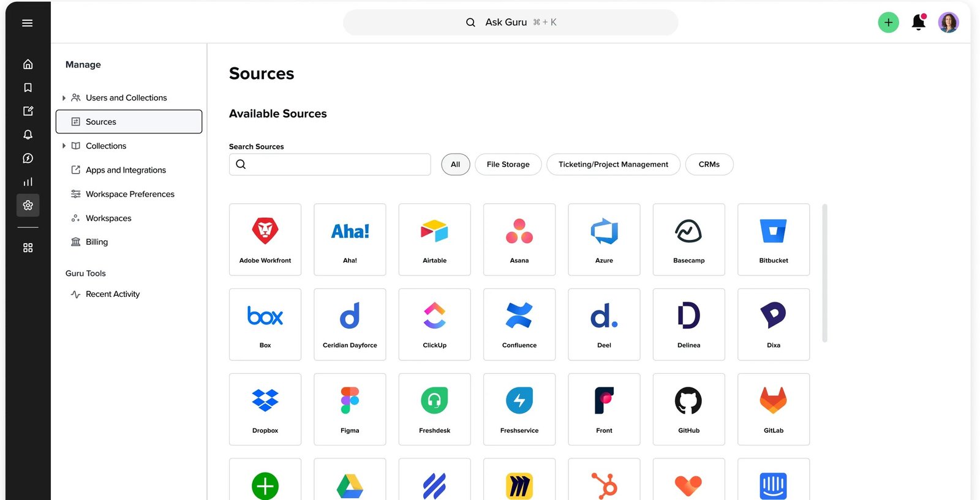Screen dimensions: 980x500
Task: Open the compass icon in the left rail
Action: pos(28,158)
